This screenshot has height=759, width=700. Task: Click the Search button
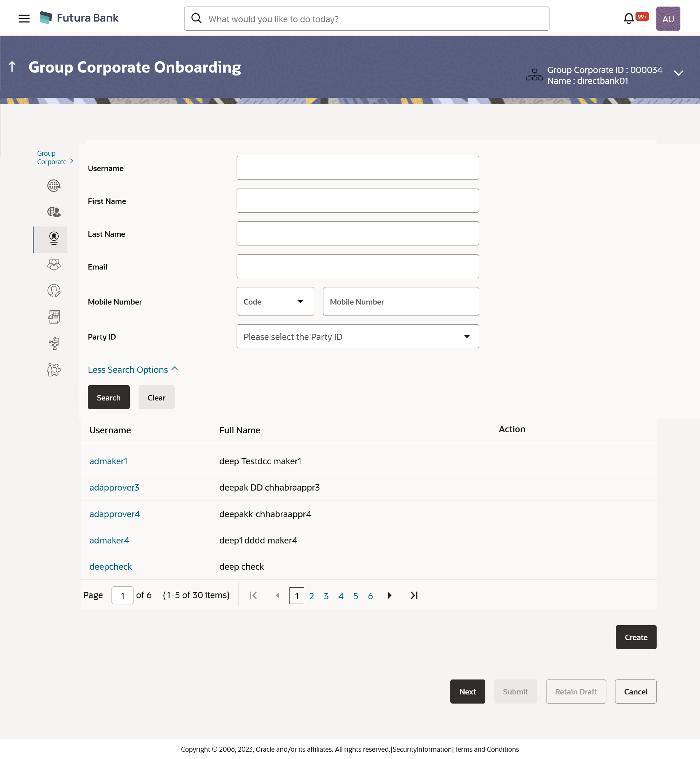[x=109, y=398]
